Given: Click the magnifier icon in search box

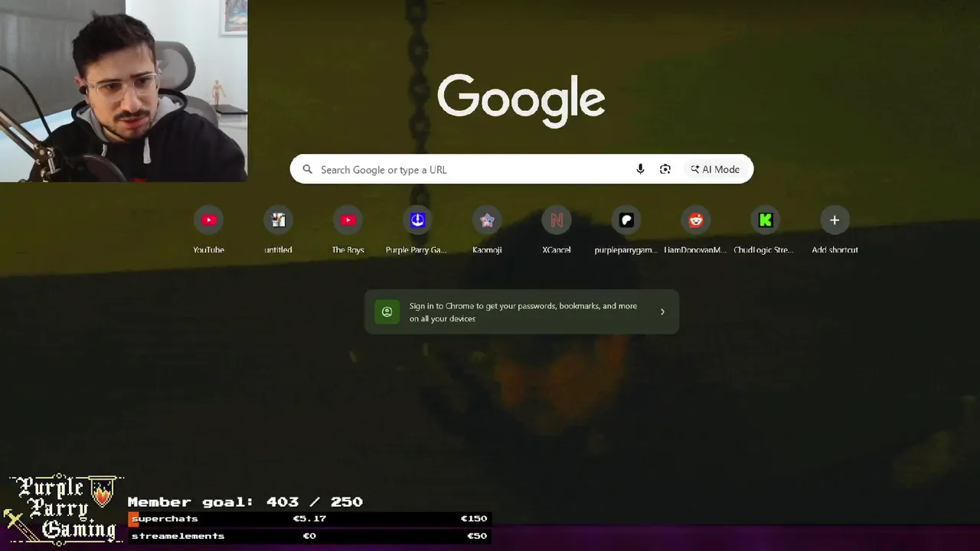Looking at the screenshot, I should coord(308,169).
